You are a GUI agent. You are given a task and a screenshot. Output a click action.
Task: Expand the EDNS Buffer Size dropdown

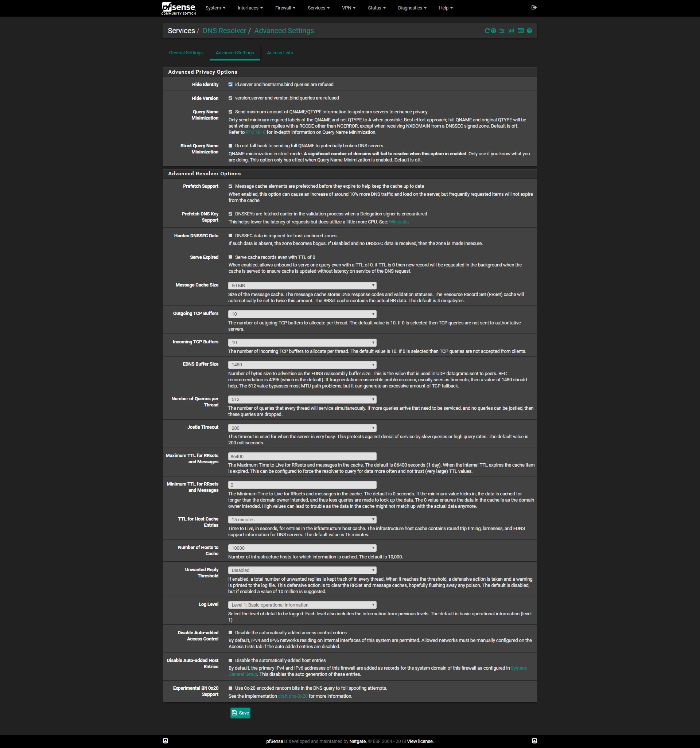tap(302, 365)
